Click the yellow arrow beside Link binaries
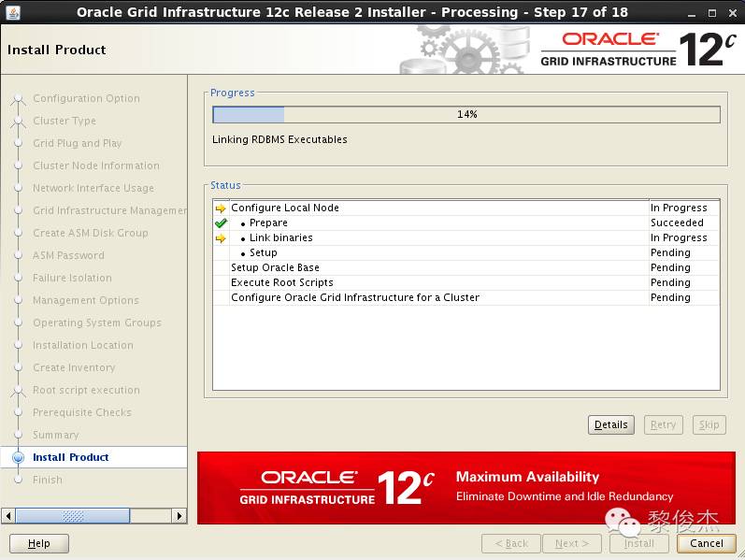Image resolution: width=745 pixels, height=560 pixels. point(221,238)
